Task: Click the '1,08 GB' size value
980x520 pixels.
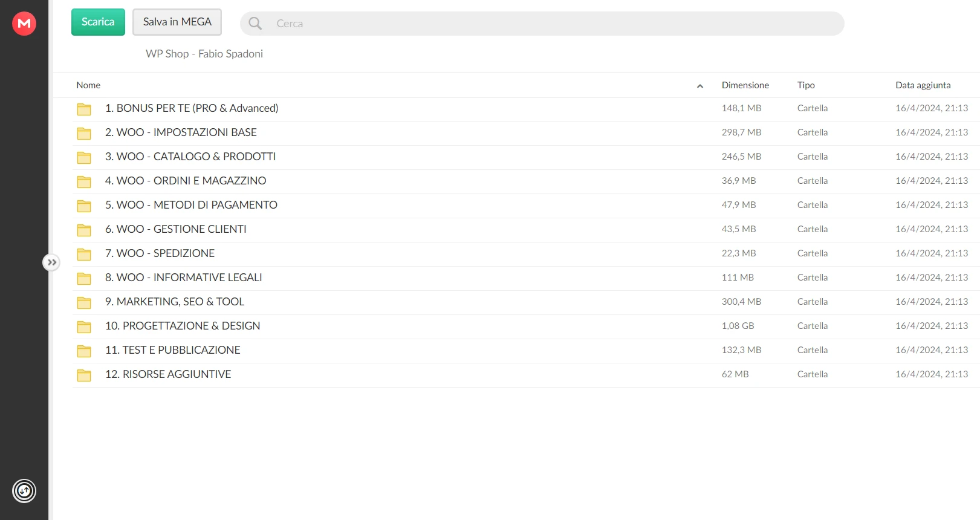Action: (x=738, y=326)
